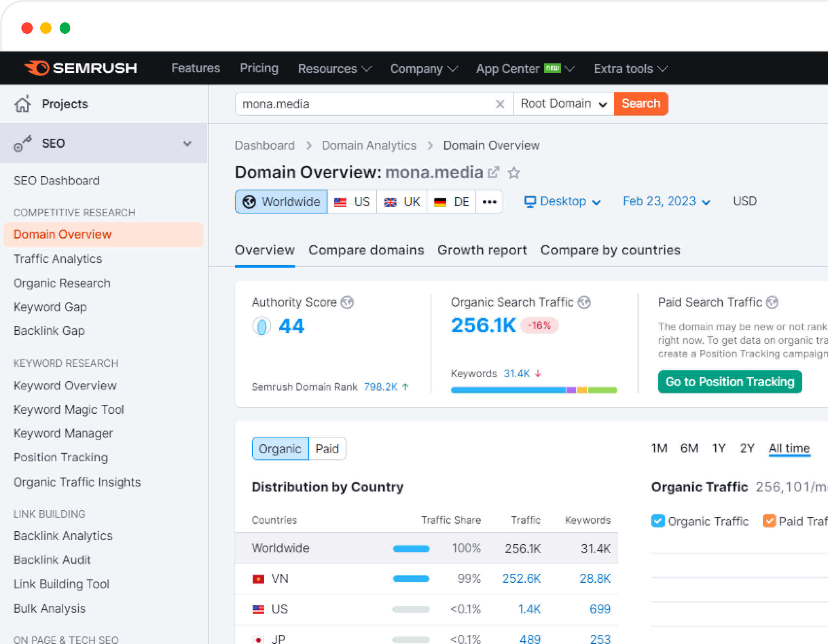828x644 pixels.
Task: Expand App Center menu
Action: click(x=525, y=69)
